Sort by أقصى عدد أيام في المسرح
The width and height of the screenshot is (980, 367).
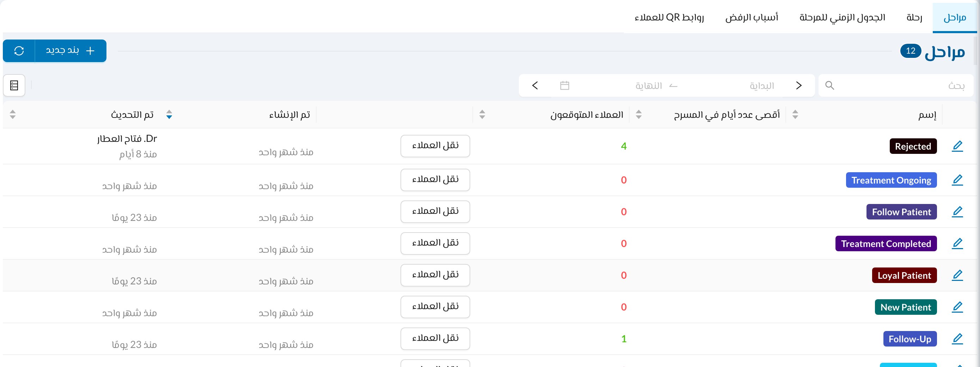639,114
